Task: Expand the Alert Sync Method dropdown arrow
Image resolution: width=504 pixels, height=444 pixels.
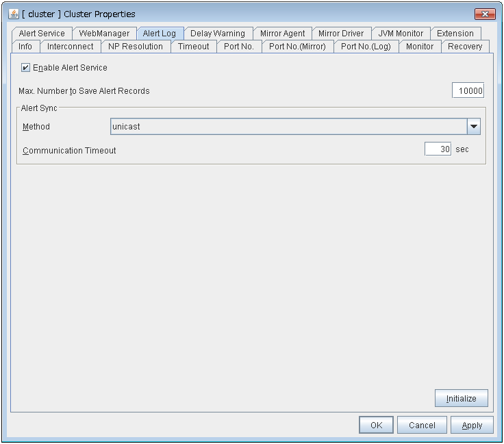Action: tap(474, 127)
